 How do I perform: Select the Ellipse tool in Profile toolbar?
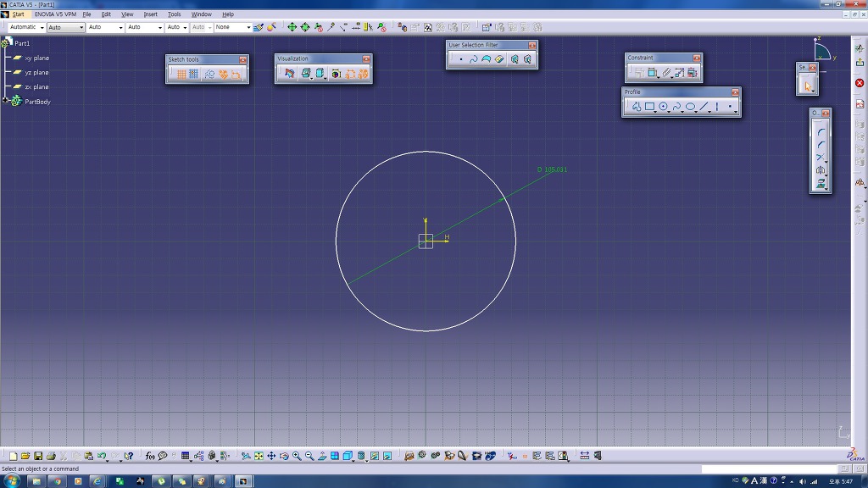click(x=690, y=107)
